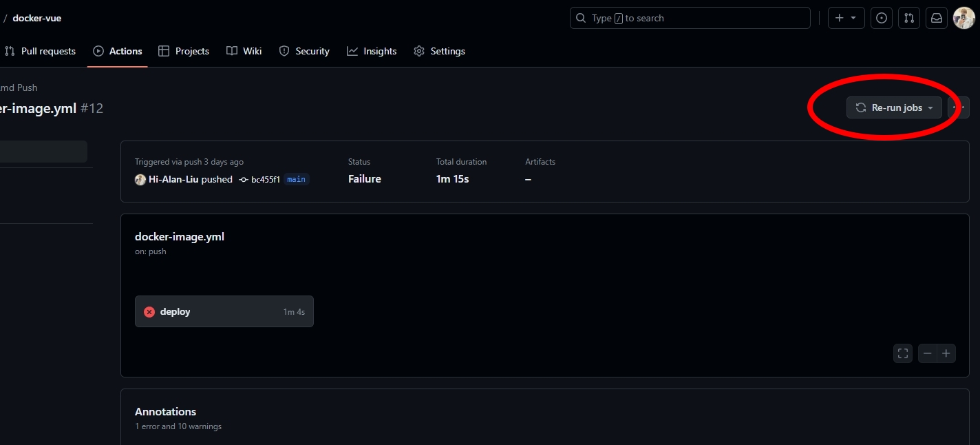Open the Issues circle-dot icon in header

pyautogui.click(x=882, y=18)
